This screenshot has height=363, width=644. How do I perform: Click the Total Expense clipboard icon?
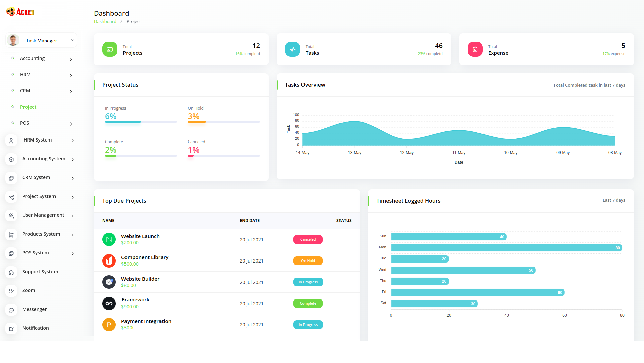pyautogui.click(x=475, y=49)
